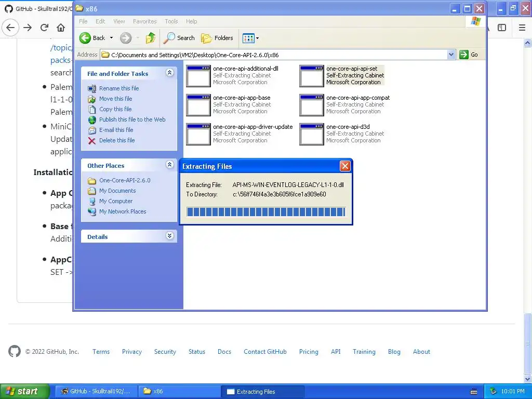Image resolution: width=532 pixels, height=399 pixels.
Task: Open the Edit menu
Action: [100, 21]
